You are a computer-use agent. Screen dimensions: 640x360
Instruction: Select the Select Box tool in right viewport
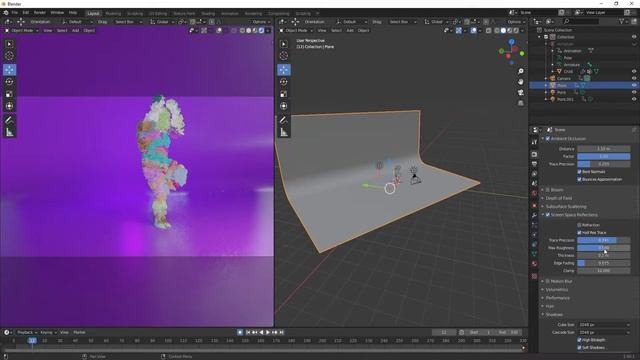[x=284, y=44]
